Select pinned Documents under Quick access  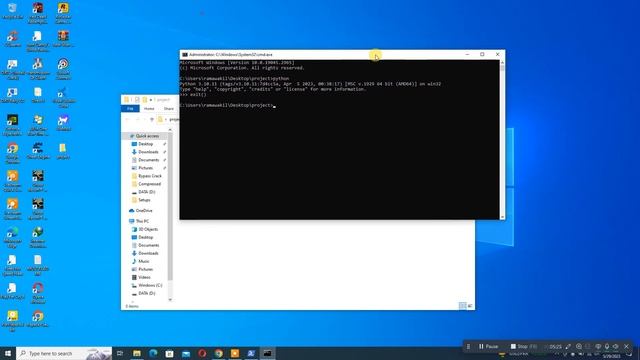[x=149, y=160]
